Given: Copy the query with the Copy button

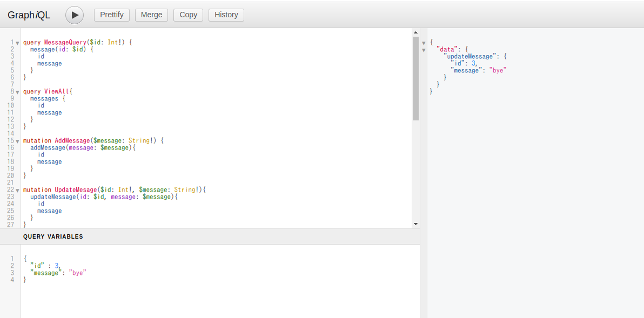Looking at the screenshot, I should (x=189, y=15).
